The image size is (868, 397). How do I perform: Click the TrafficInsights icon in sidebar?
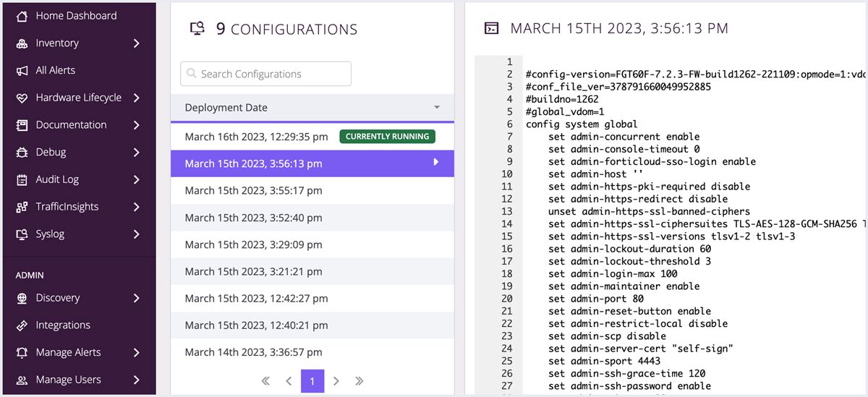coord(22,207)
